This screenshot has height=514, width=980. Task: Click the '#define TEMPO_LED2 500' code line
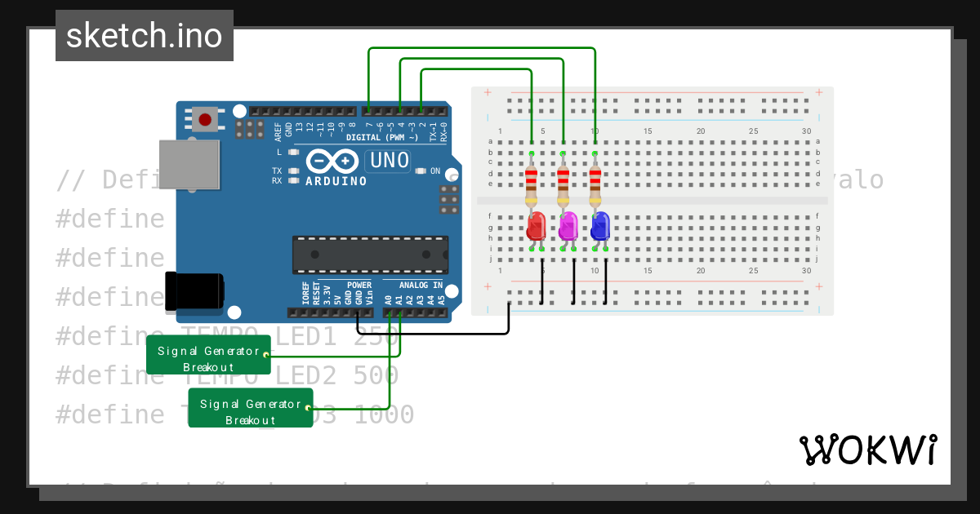tap(227, 375)
